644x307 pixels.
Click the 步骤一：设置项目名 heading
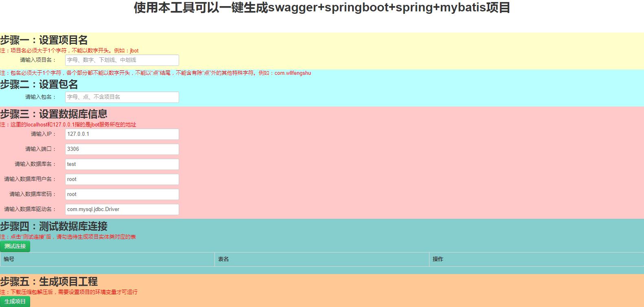click(x=44, y=40)
